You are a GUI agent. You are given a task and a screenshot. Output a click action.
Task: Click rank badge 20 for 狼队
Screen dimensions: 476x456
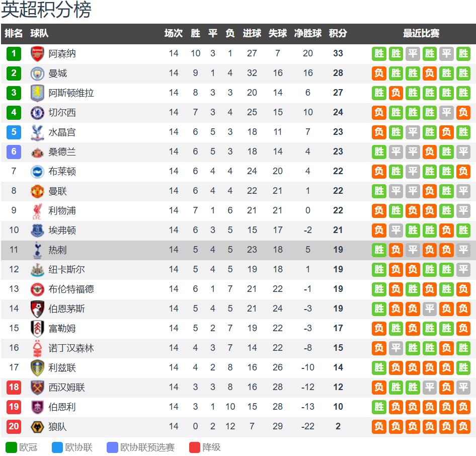pyautogui.click(x=14, y=426)
